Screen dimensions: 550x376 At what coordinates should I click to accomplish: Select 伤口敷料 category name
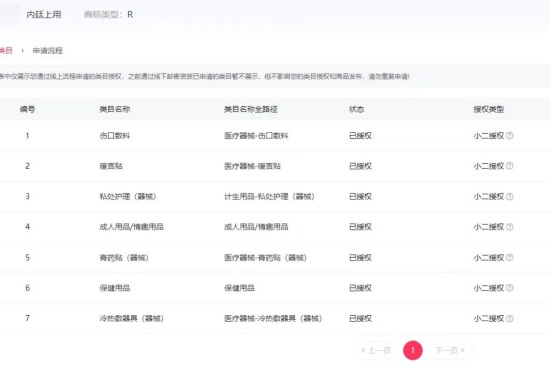point(115,136)
